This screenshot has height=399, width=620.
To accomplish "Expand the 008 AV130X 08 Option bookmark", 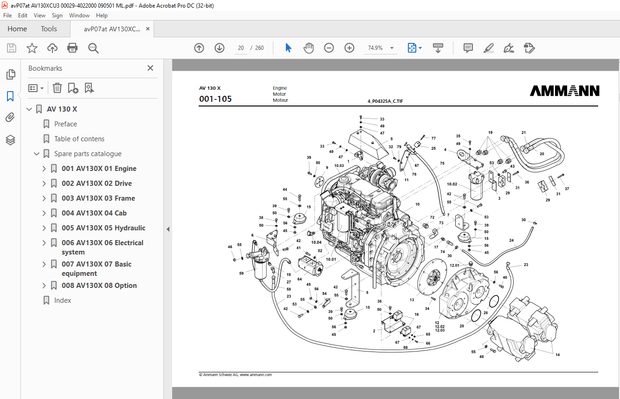I will tap(44, 286).
